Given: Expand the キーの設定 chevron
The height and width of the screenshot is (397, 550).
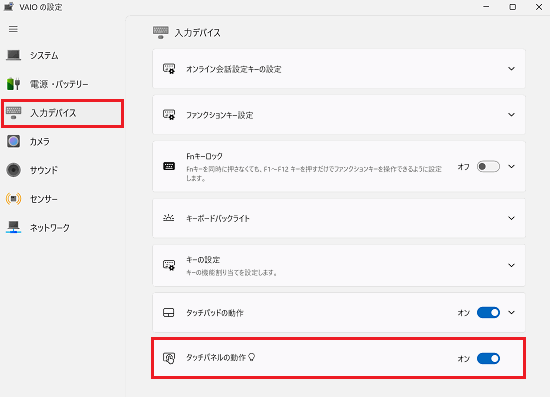Looking at the screenshot, I should point(511,265).
